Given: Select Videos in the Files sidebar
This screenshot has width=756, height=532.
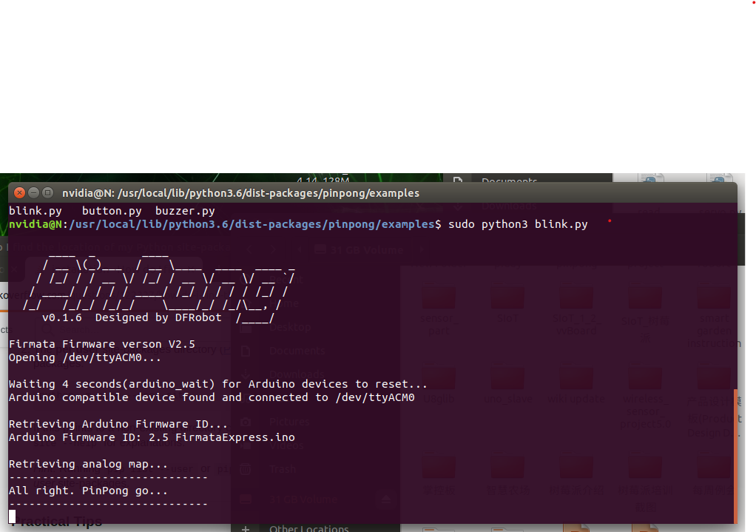Looking at the screenshot, I should (286, 445).
